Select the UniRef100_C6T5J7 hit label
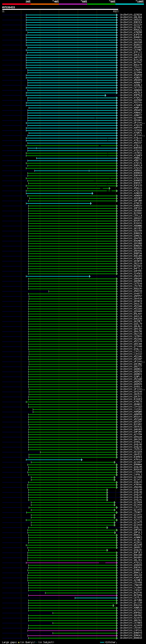 131,598
